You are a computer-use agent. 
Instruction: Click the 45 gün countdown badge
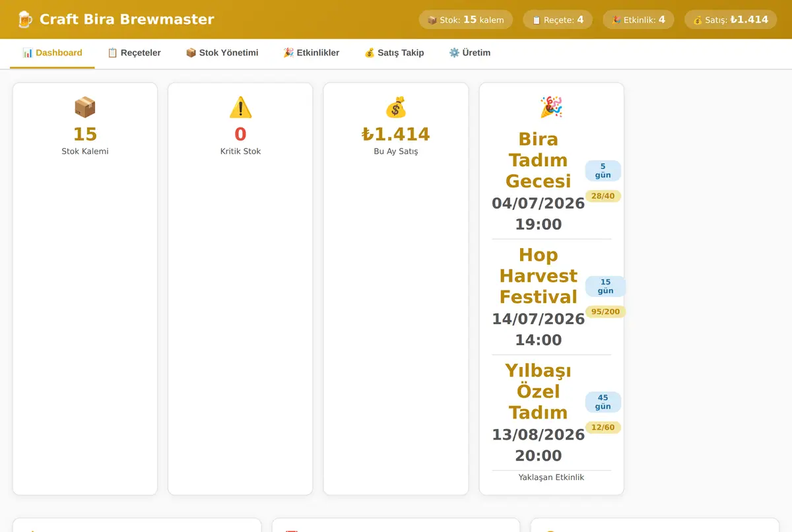click(603, 402)
